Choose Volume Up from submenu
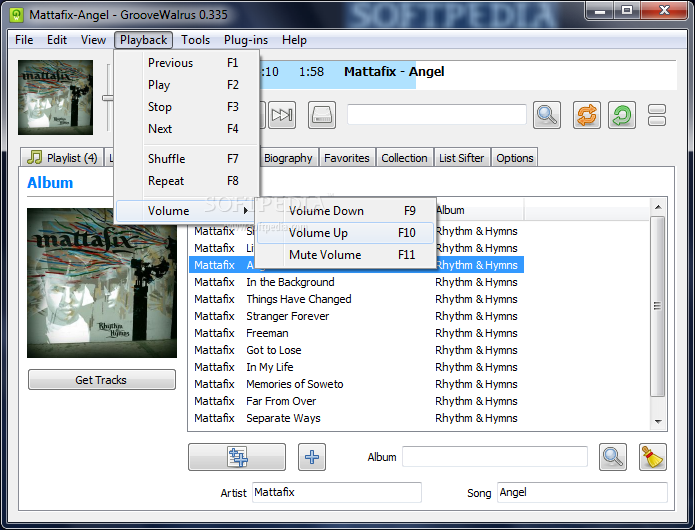695x530 pixels. tap(345, 233)
